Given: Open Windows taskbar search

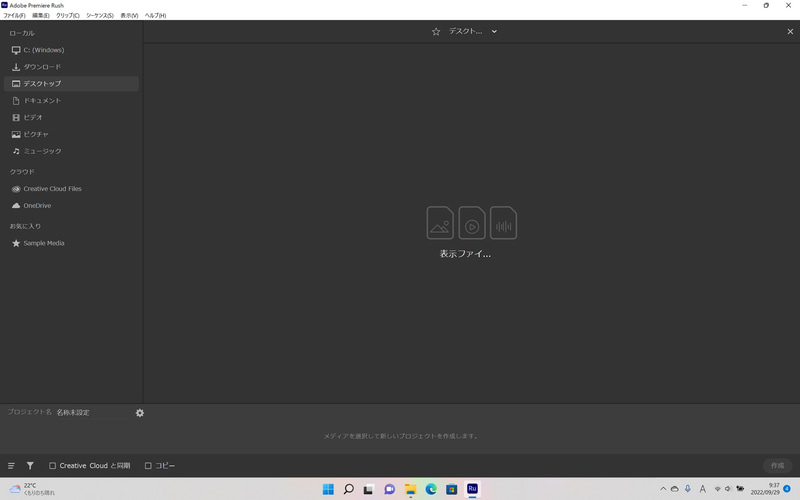Looking at the screenshot, I should 348,489.
